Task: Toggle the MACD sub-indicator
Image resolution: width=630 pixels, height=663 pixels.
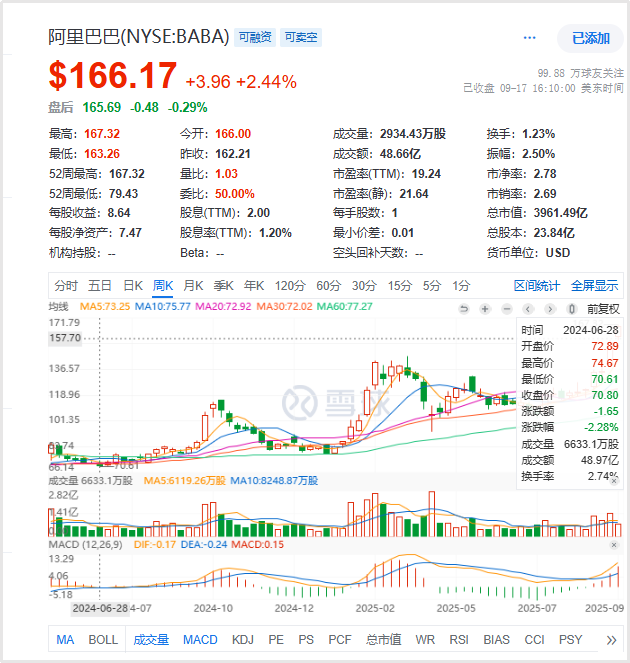Action: click(200, 639)
